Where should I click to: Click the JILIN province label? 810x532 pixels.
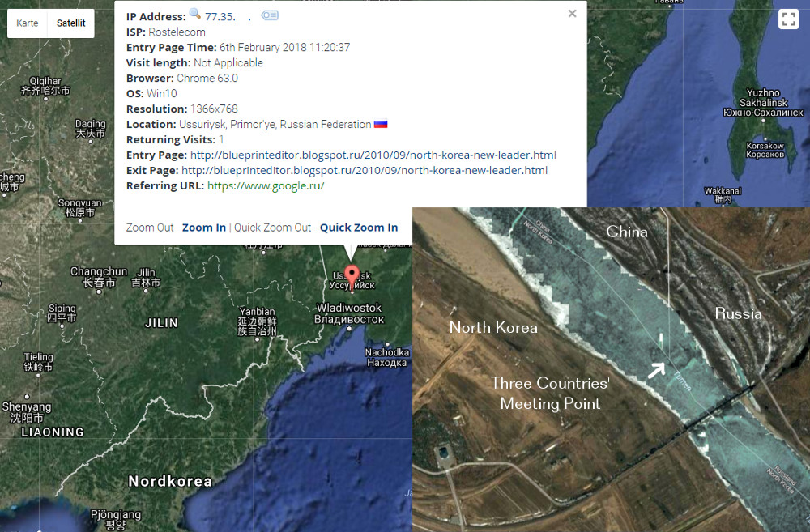tap(161, 323)
